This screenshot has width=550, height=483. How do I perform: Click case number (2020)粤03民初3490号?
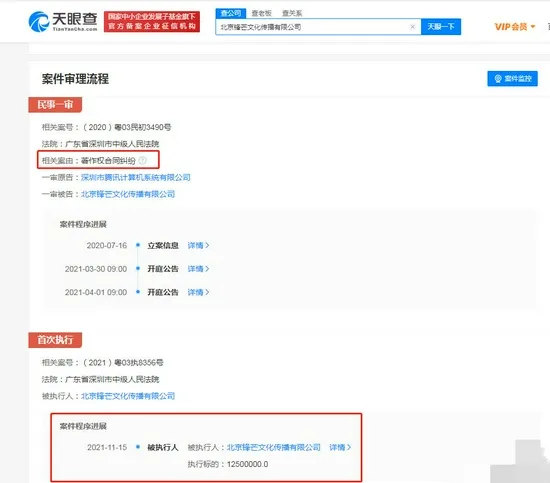[127, 127]
